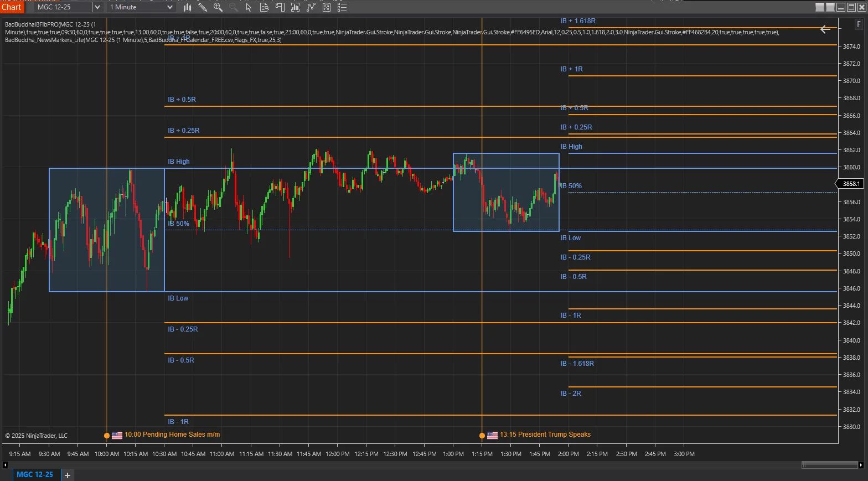The width and height of the screenshot is (868, 481).
Task: Click the 'IB - 1.618R' level label
Action: (x=577, y=364)
